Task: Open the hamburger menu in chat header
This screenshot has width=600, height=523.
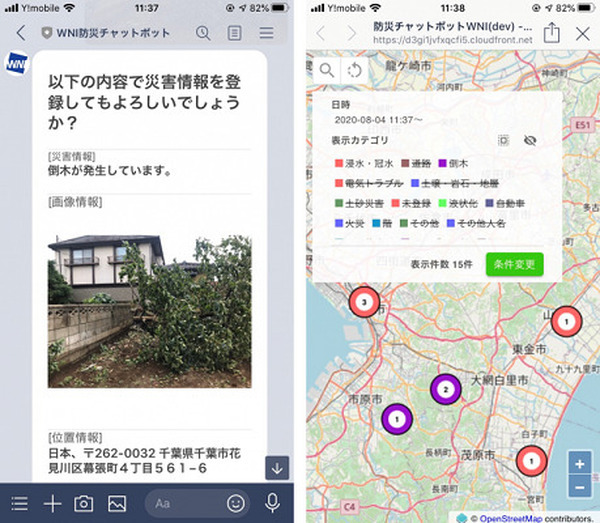Action: 266,33
